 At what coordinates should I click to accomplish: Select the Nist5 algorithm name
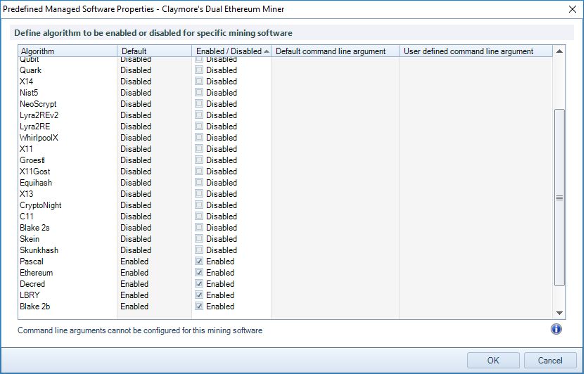(29, 93)
